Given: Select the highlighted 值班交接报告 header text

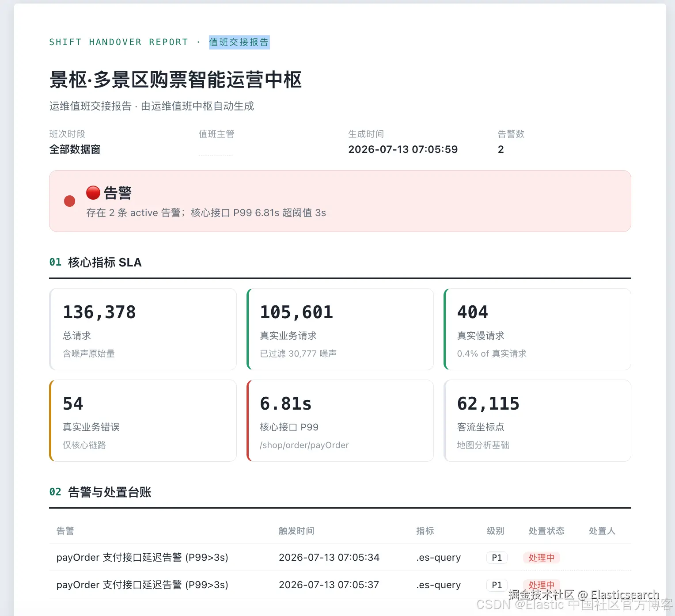Looking at the screenshot, I should [x=239, y=42].
